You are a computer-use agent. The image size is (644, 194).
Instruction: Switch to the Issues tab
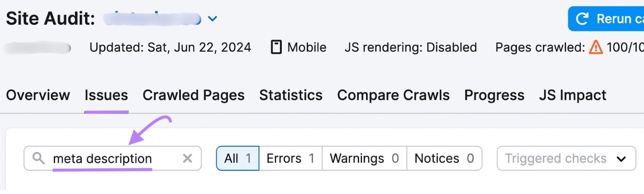point(106,95)
